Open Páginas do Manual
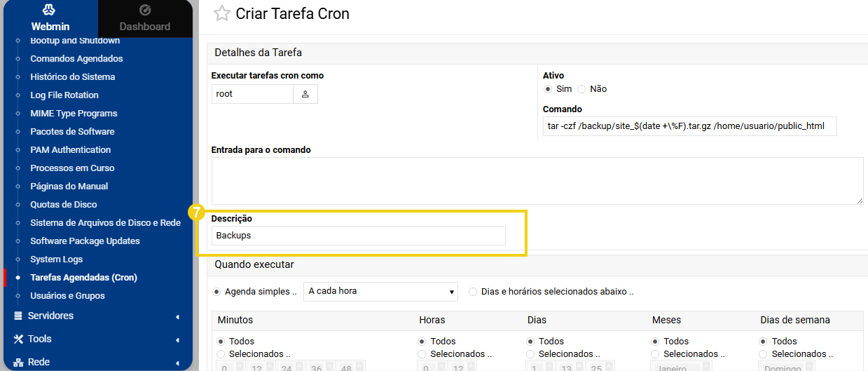The width and height of the screenshot is (868, 371). click(69, 187)
